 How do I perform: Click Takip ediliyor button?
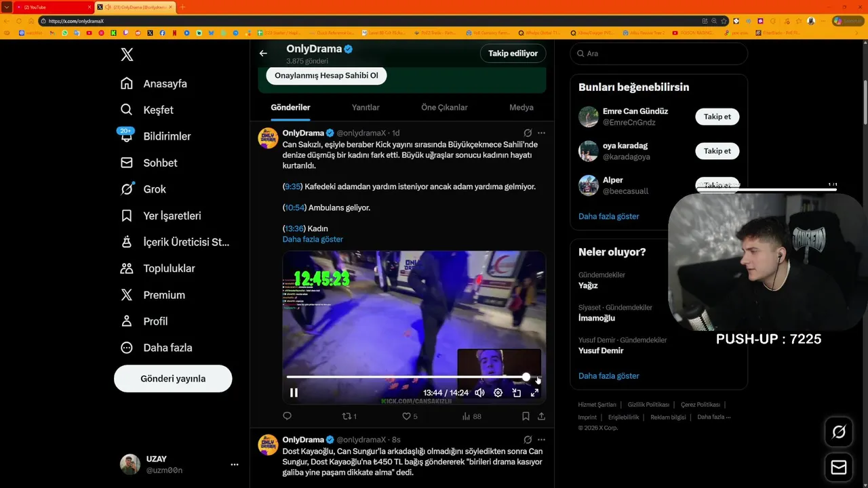[x=513, y=54]
